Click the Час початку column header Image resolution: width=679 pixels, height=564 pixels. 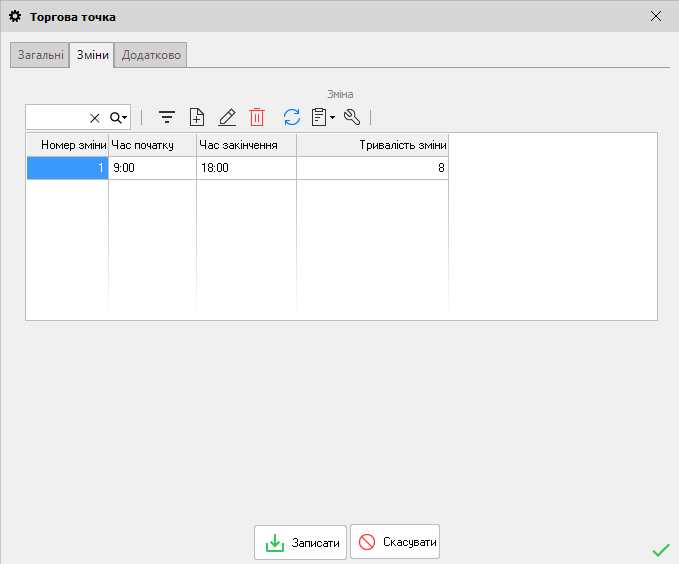tap(152, 145)
